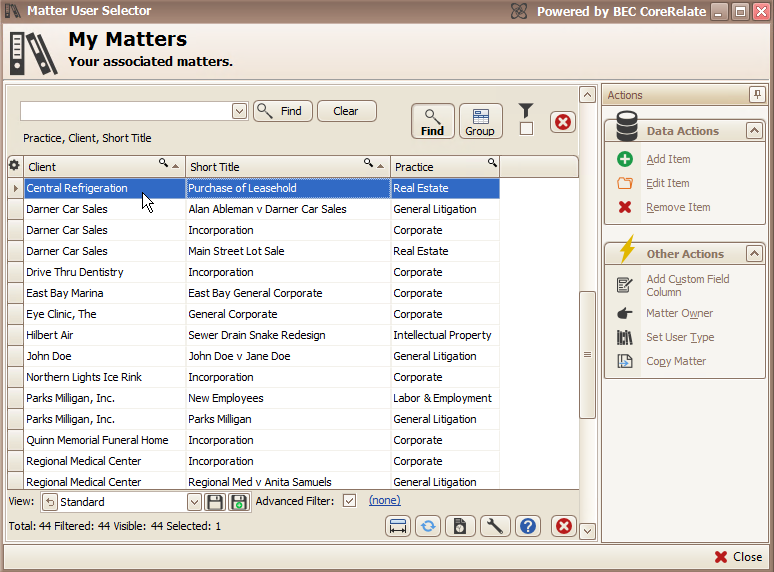The image size is (774, 572).
Task: Click the large Find magnifier toolbar button
Action: tap(432, 121)
